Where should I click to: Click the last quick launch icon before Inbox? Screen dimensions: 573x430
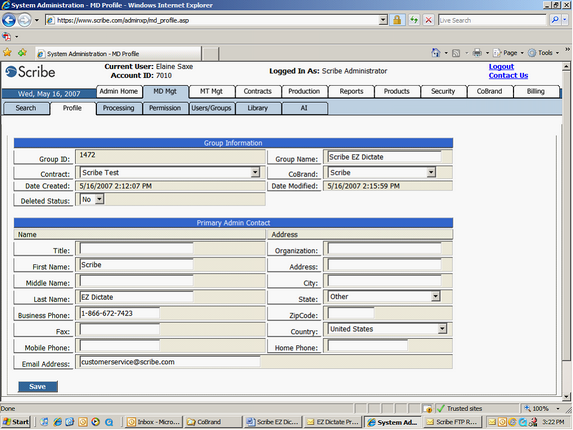109,422
